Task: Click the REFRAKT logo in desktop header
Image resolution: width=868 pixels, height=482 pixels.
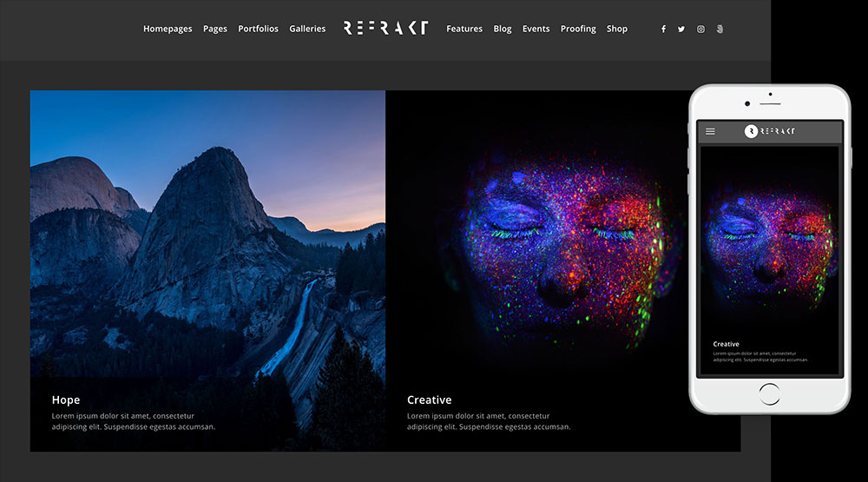Action: click(x=385, y=28)
